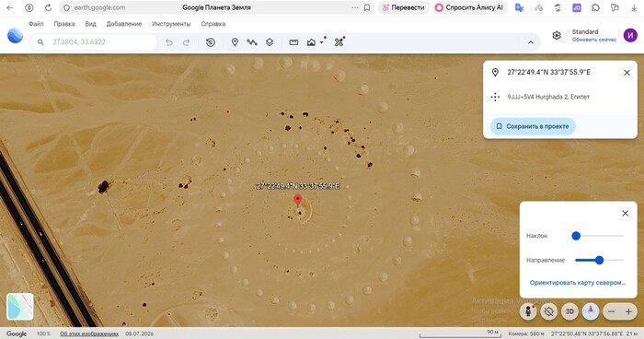Screen dimensions: 644x339
Task: Click plus code 9JJJ+5V4 Hurghada 2
Action: click(x=548, y=97)
